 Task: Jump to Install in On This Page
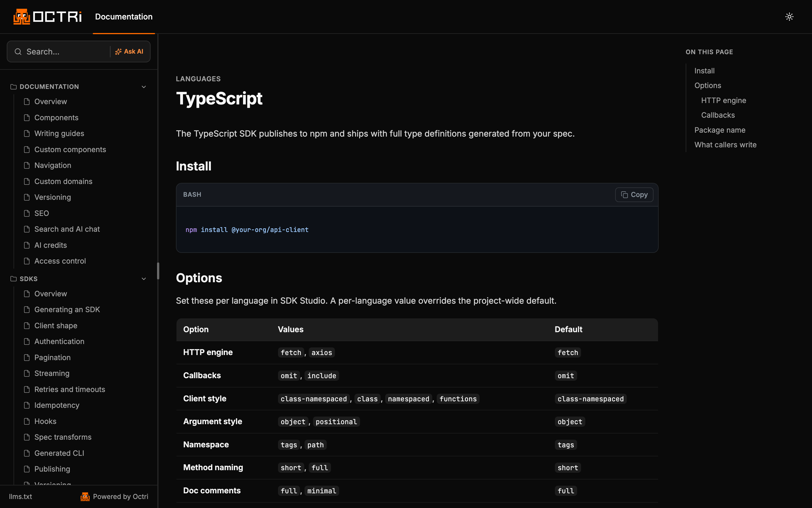click(x=704, y=71)
